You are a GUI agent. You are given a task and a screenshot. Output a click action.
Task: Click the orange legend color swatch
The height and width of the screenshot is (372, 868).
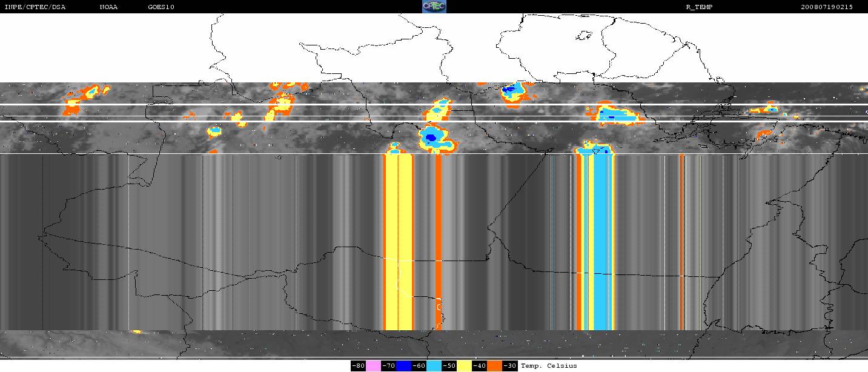point(494,366)
